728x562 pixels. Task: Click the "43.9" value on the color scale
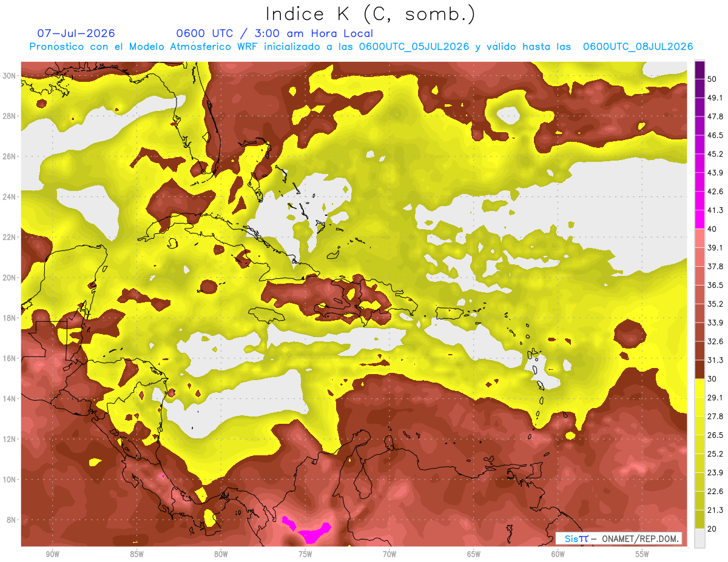click(x=715, y=173)
